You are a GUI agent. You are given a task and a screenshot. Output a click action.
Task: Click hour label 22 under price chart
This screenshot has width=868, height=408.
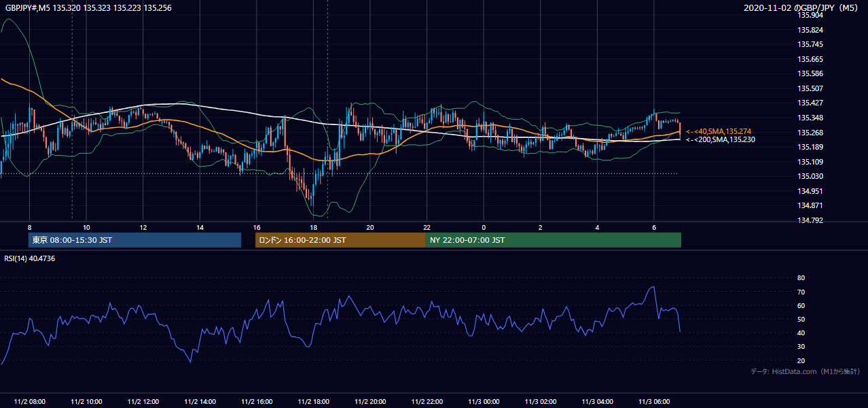tap(427, 227)
